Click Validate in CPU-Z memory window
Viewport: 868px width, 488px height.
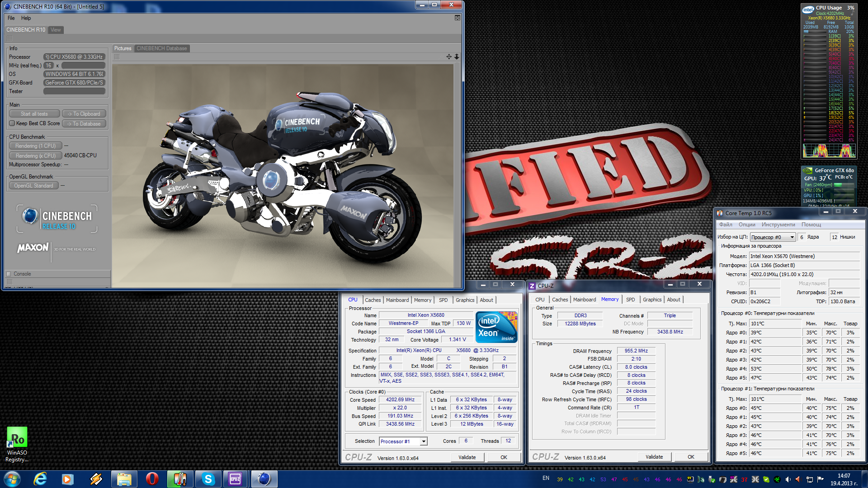point(654,457)
